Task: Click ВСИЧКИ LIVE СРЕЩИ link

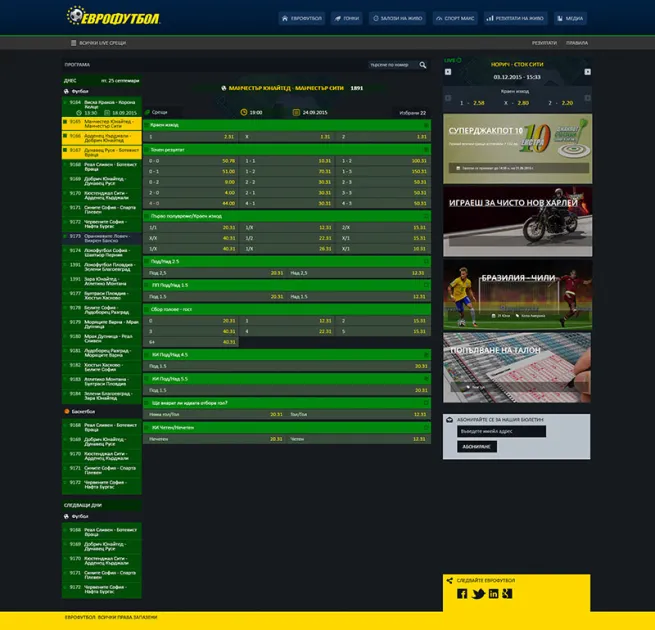Action: pos(102,43)
